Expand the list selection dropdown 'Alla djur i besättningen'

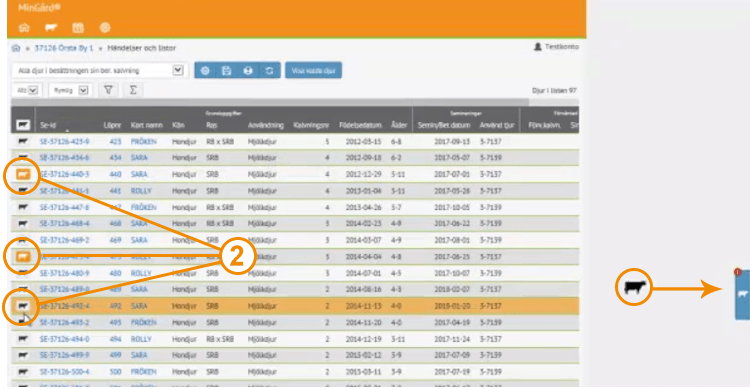tap(99, 70)
